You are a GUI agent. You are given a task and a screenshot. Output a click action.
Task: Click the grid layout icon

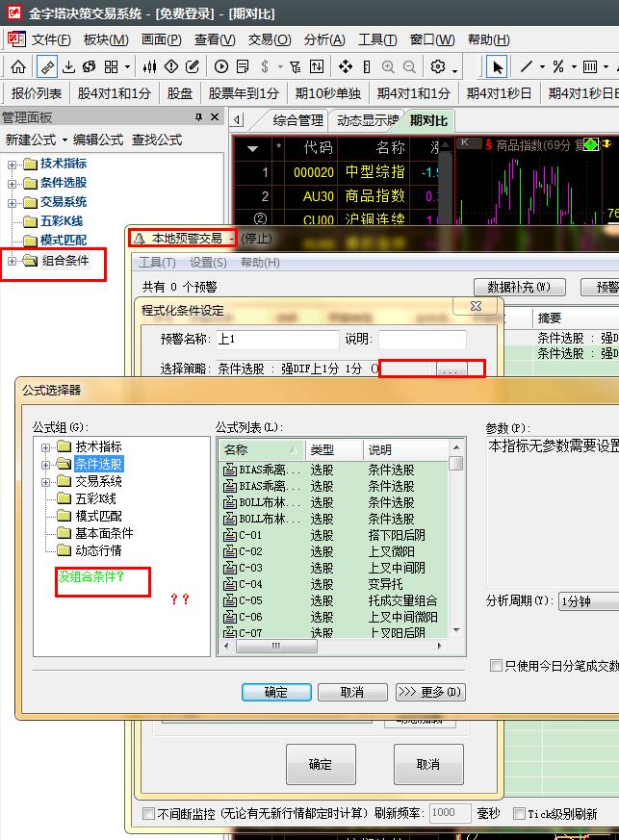[x=111, y=67]
